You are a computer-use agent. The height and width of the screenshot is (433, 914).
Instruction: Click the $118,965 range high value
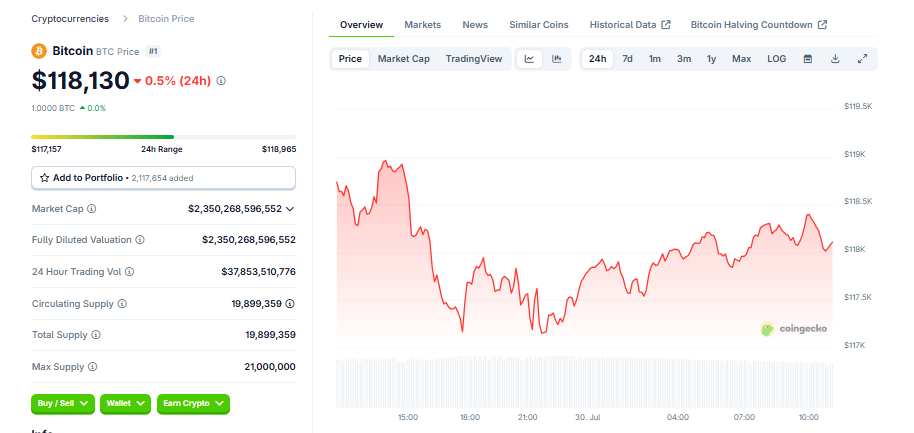pos(279,149)
